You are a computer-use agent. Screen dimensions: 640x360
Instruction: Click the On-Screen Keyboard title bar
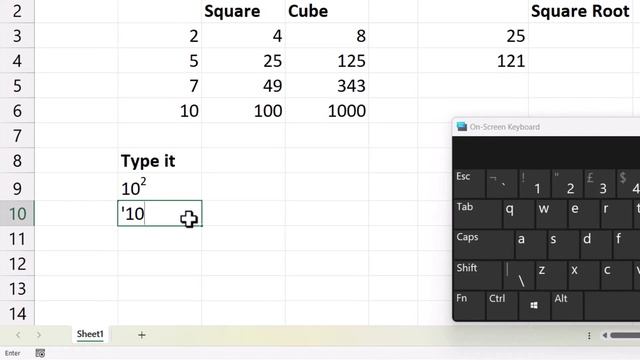coord(546,127)
